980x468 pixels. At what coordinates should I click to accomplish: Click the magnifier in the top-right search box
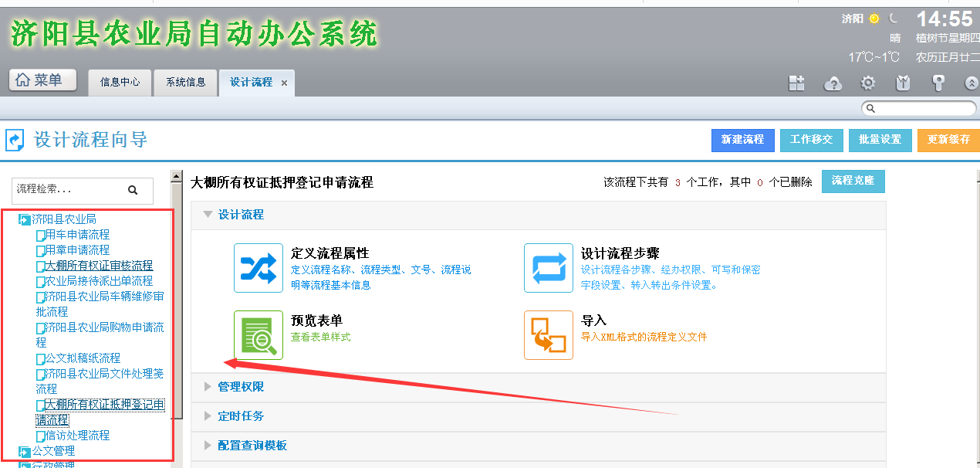coord(870,109)
